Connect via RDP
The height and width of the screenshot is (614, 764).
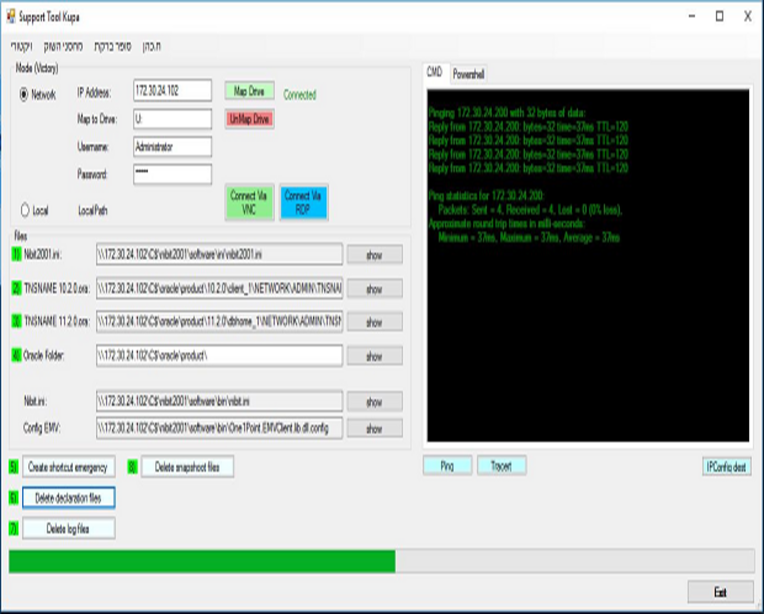pos(303,202)
